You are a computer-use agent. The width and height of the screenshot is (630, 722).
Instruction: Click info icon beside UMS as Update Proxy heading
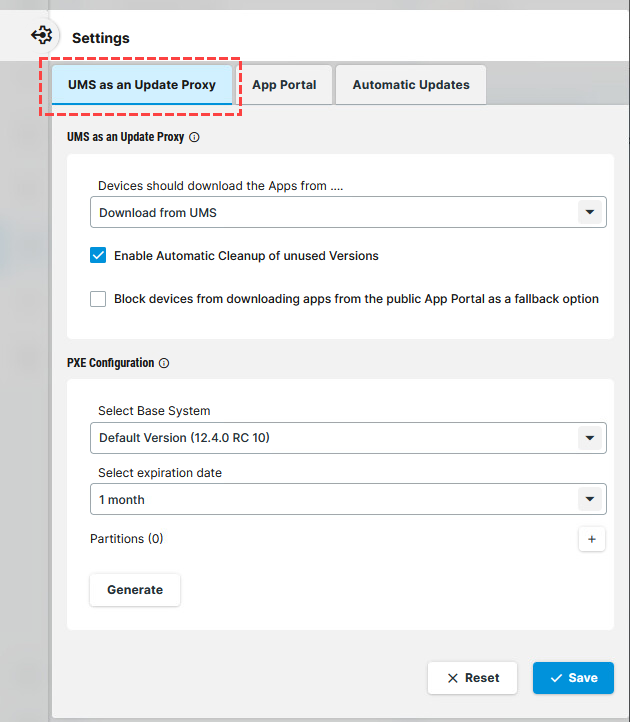tap(194, 137)
